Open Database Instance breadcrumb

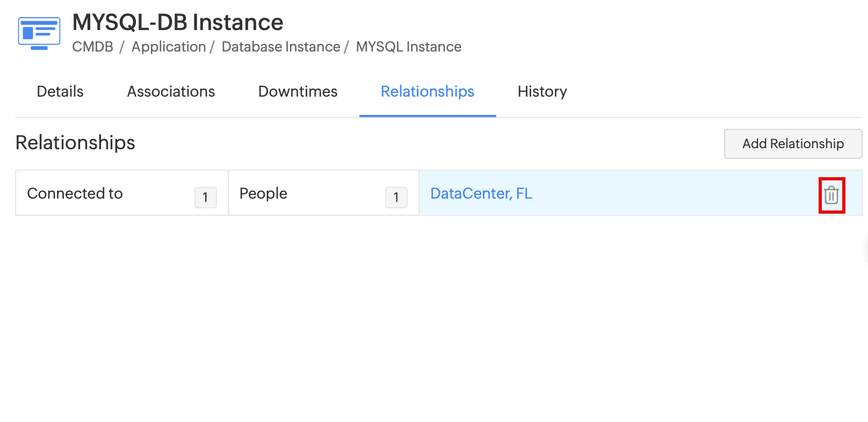281,47
